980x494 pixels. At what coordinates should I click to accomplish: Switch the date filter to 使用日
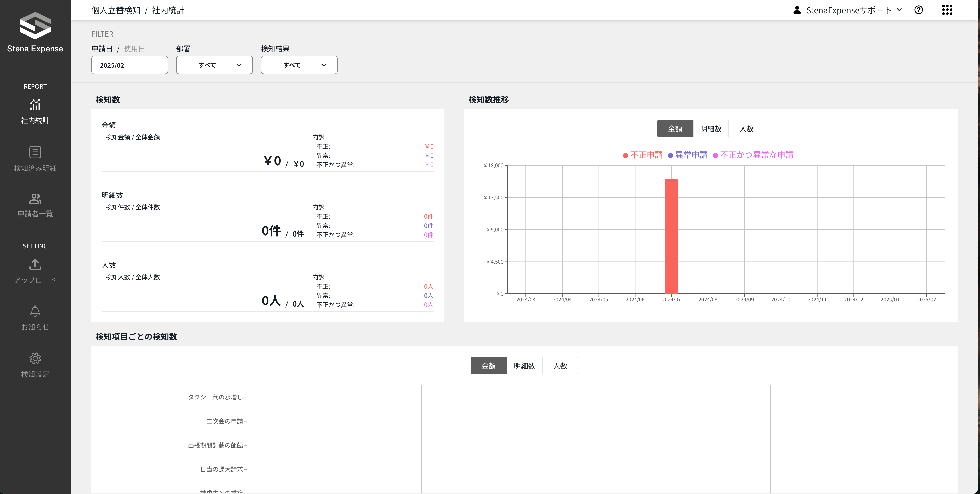coord(134,49)
